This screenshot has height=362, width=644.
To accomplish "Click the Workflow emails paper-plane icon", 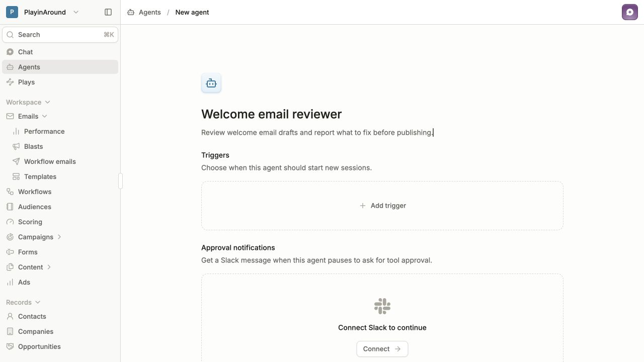I will pyautogui.click(x=16, y=161).
